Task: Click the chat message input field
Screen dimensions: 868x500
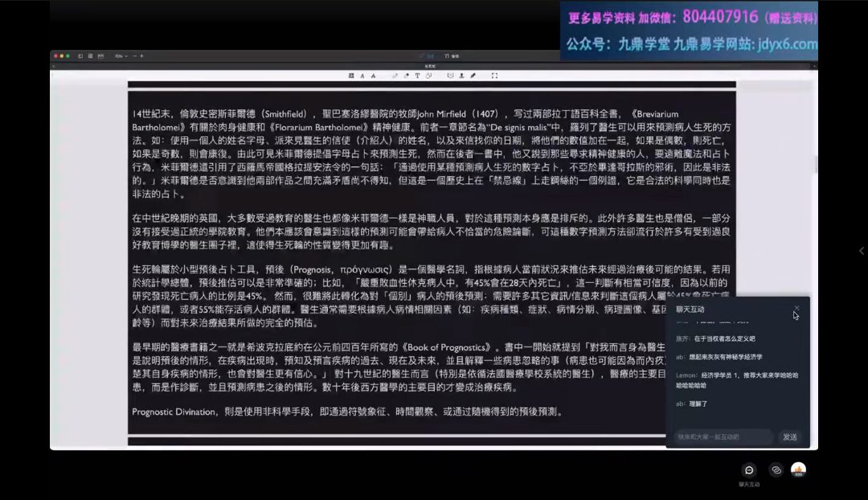Action: coord(723,436)
